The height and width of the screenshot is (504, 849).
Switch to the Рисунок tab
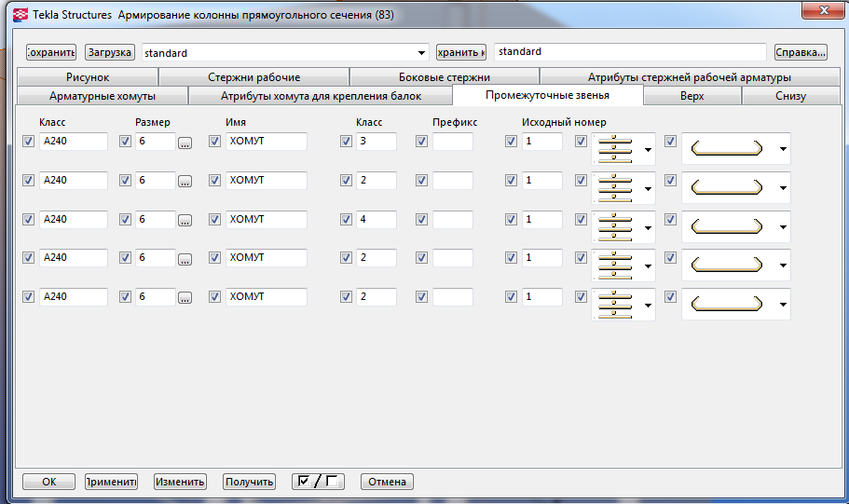88,77
